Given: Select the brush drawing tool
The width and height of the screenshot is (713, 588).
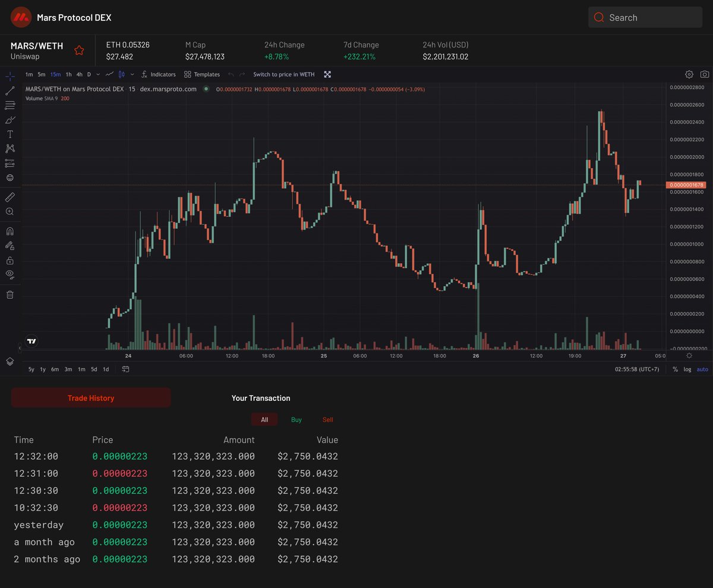Looking at the screenshot, I should coord(10,119).
